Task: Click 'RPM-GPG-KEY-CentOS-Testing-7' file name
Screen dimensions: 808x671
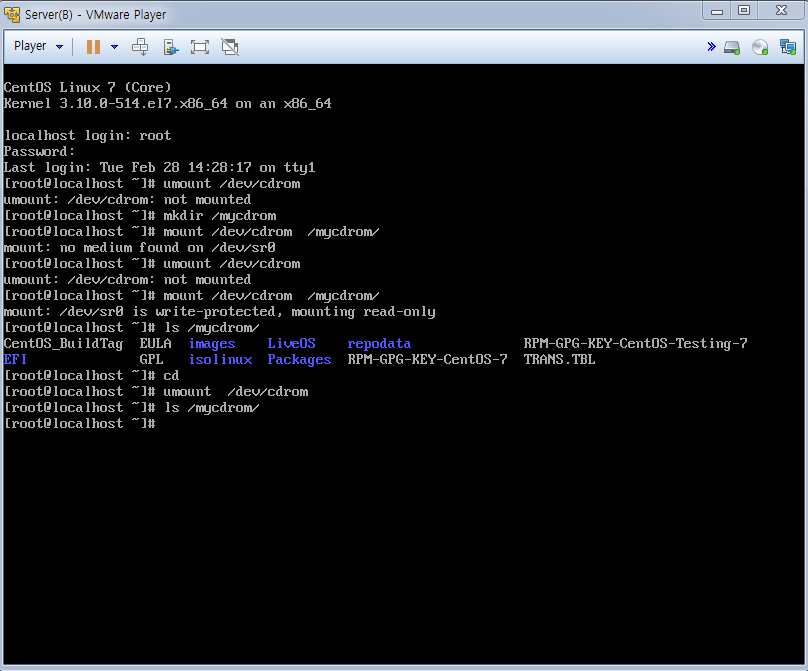Action: click(635, 344)
